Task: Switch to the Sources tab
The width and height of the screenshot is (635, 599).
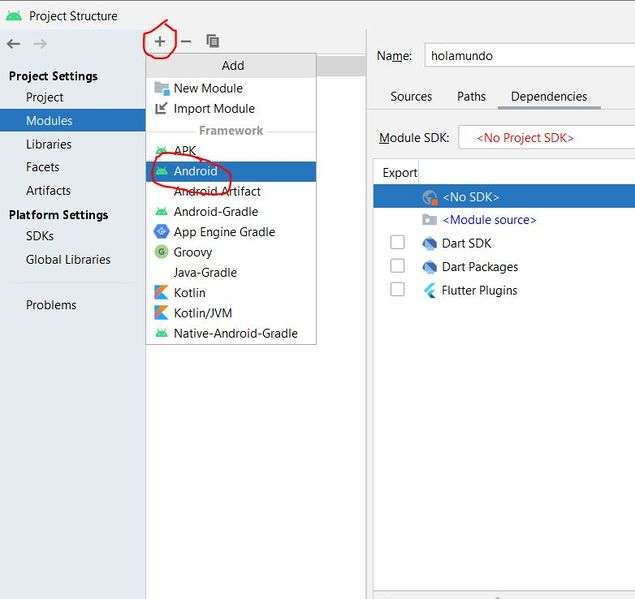Action: coord(411,96)
